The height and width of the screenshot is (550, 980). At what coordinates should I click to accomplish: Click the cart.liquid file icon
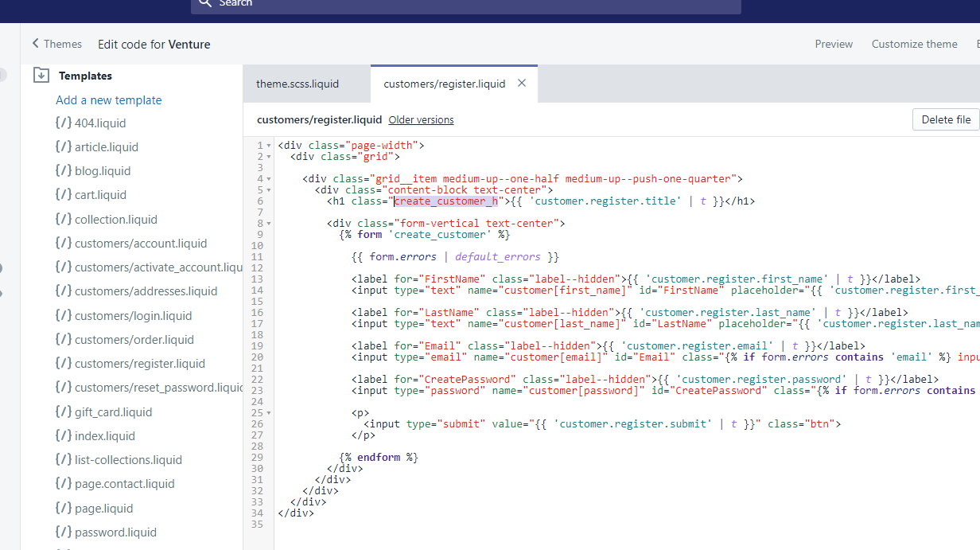(64, 195)
